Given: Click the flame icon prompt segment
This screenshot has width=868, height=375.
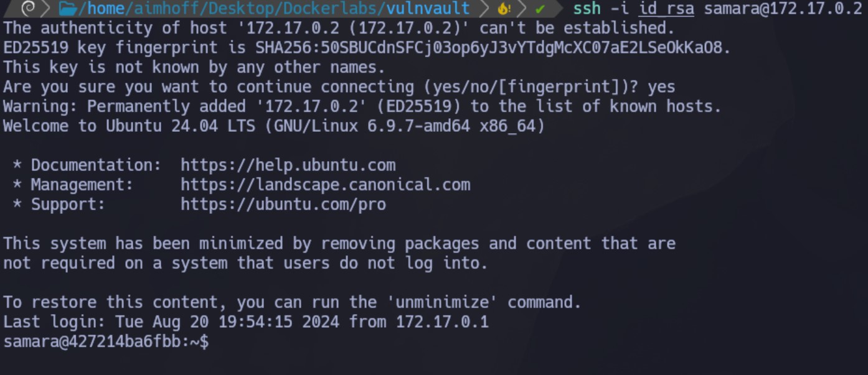Looking at the screenshot, I should 504,9.
